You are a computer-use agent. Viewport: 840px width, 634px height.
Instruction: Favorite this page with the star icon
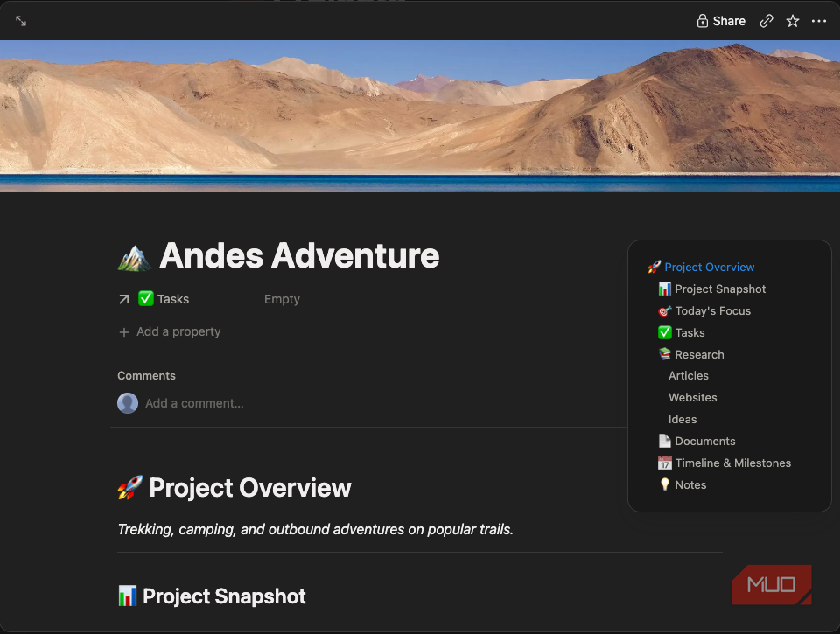click(793, 21)
